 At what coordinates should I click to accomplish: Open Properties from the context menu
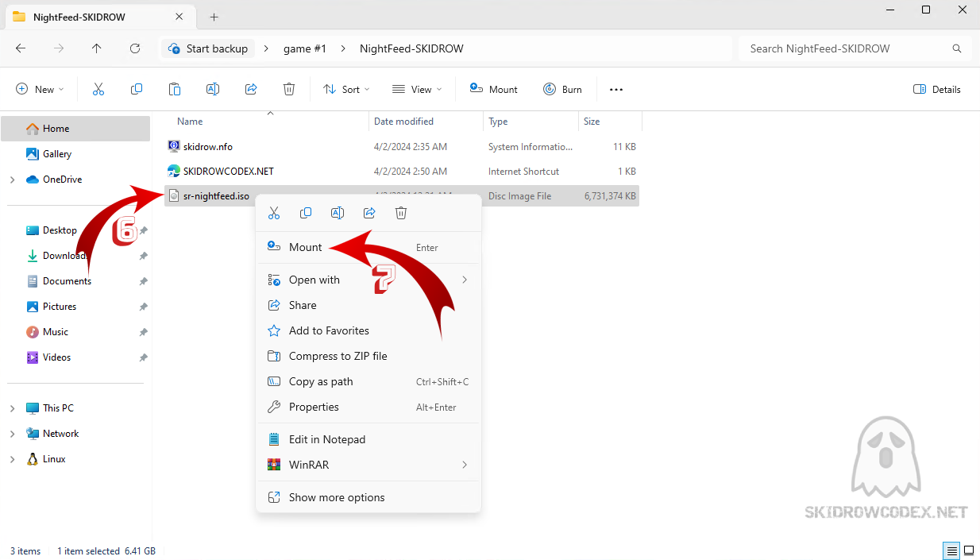tap(368, 407)
